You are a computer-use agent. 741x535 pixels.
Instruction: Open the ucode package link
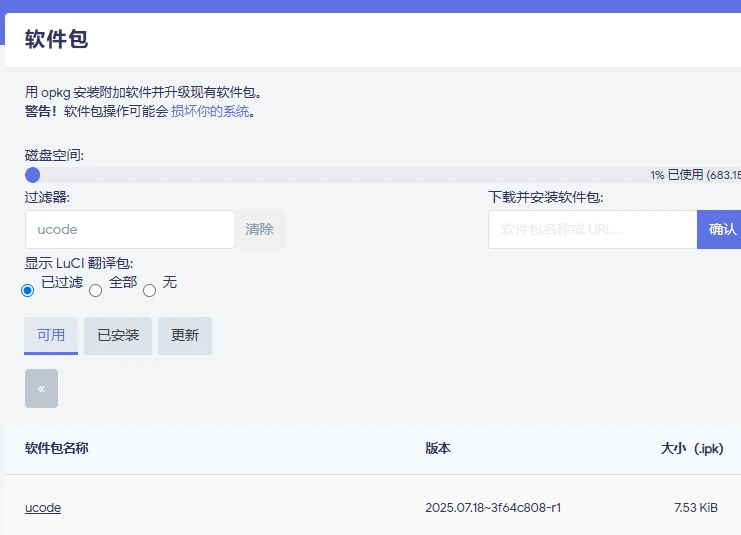pos(43,508)
